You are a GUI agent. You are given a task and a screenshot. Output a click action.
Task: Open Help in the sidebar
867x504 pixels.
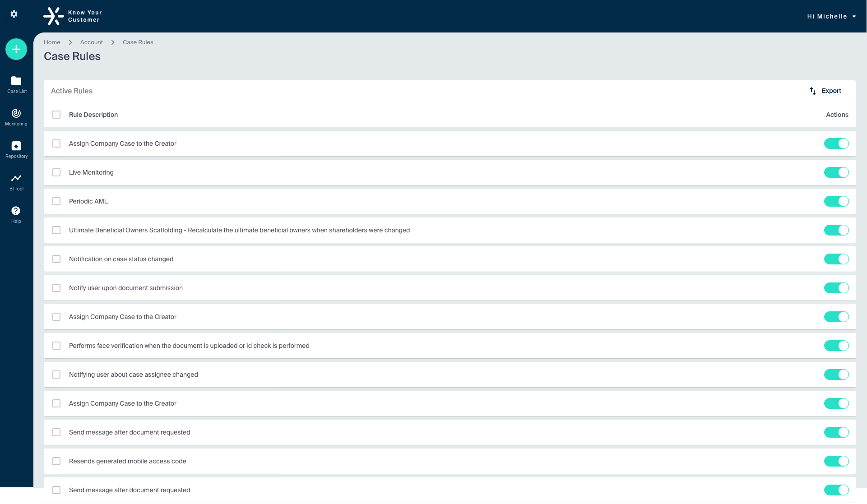coord(16,215)
